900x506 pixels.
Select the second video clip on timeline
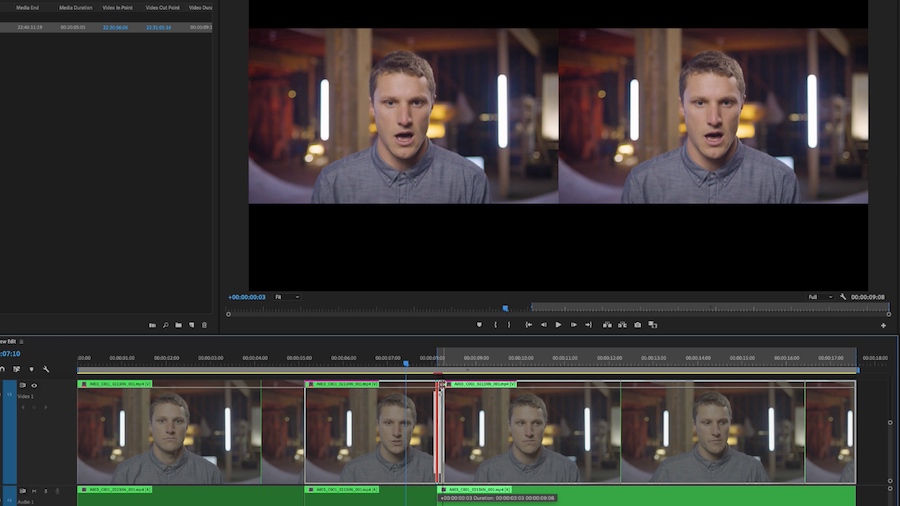(370, 433)
